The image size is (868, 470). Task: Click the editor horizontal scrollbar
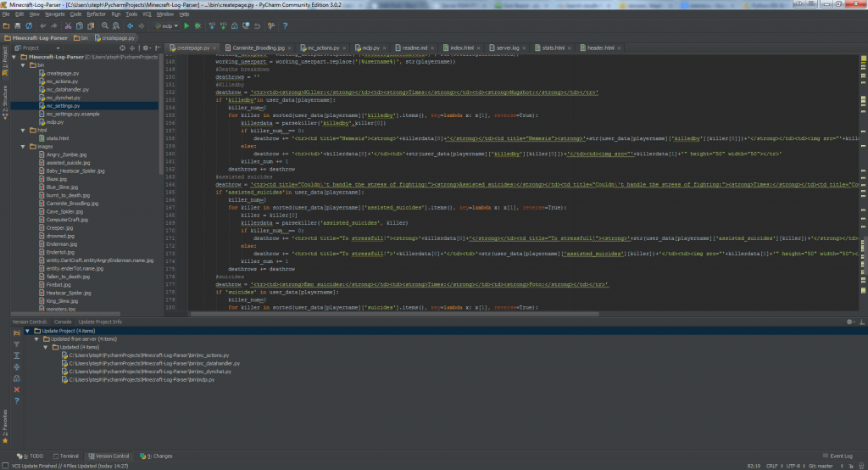point(395,314)
